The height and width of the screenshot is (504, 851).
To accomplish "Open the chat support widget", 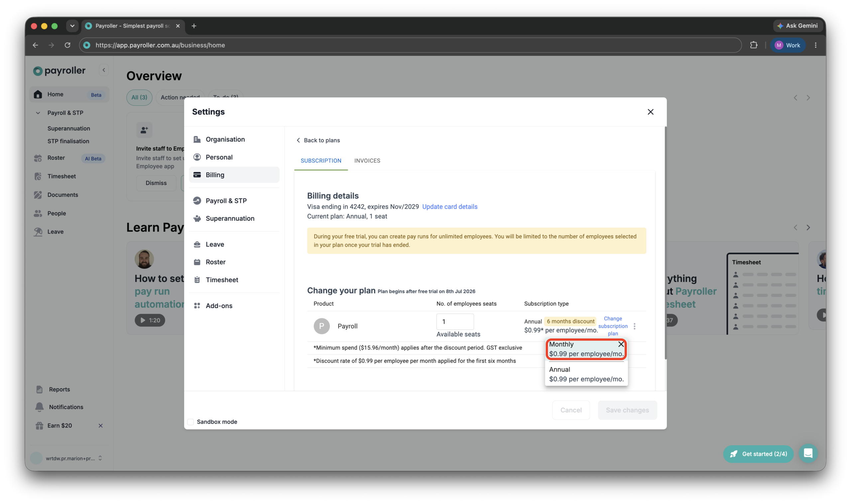I will [808, 453].
